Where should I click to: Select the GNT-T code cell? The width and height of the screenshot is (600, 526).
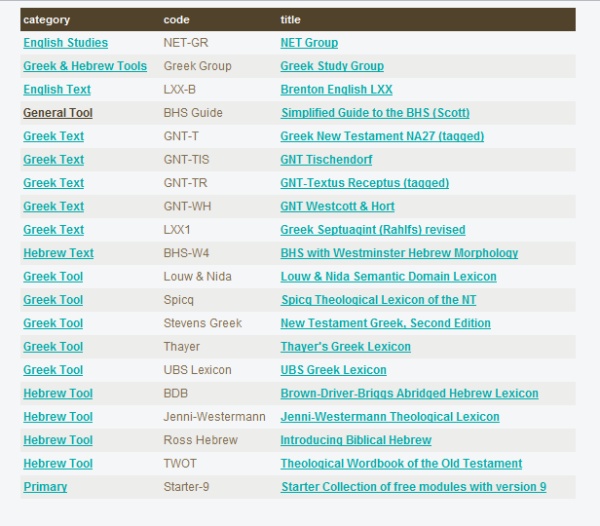(181, 136)
